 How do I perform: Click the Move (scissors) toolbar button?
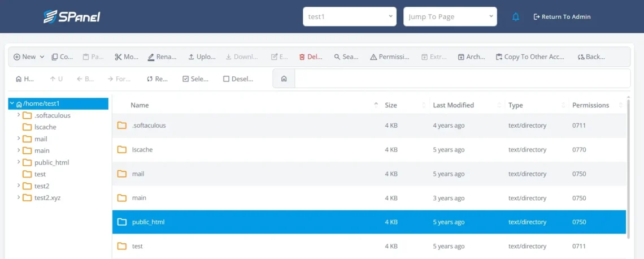(127, 57)
